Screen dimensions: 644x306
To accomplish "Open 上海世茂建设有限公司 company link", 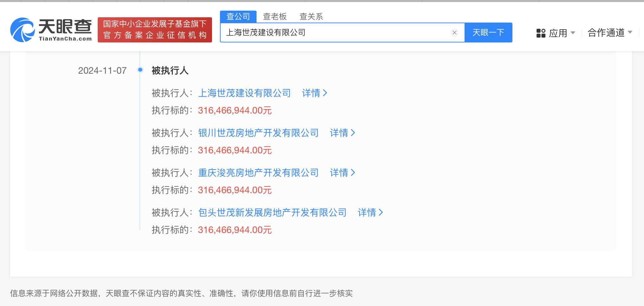I will pyautogui.click(x=244, y=93).
